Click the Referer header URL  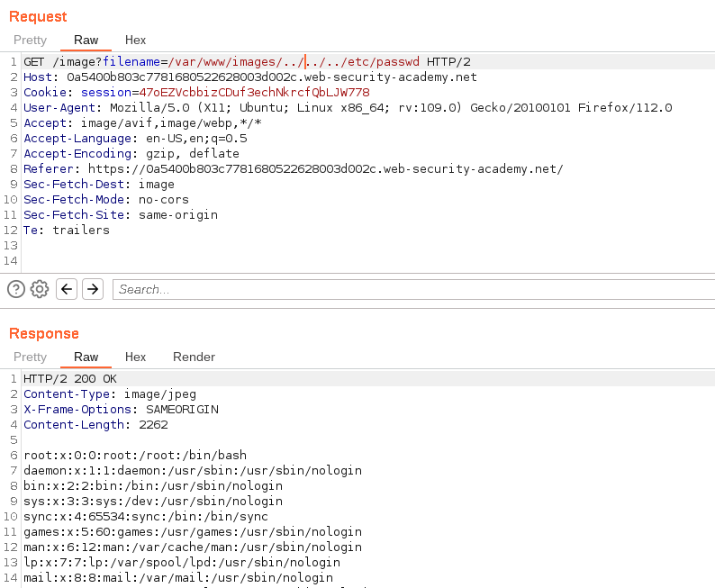[326, 169]
